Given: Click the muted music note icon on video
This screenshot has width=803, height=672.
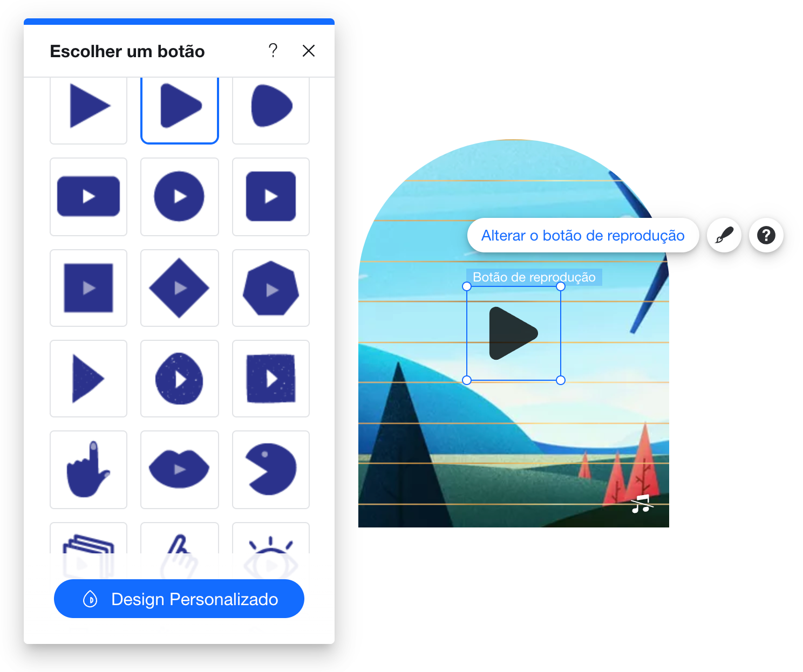Looking at the screenshot, I should tap(641, 504).
